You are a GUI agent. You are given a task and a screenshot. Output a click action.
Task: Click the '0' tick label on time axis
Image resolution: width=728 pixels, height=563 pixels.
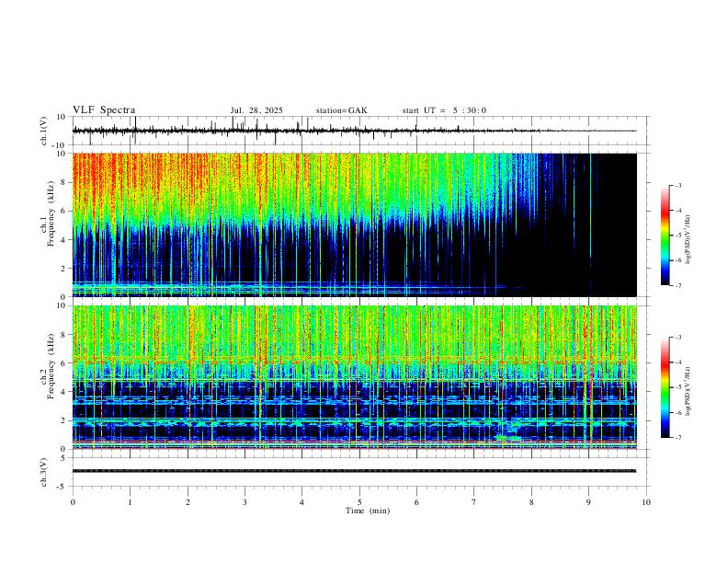pyautogui.click(x=73, y=502)
